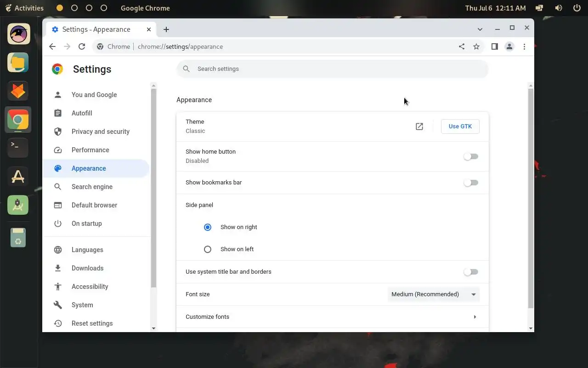Screen dimensions: 588x368
Task: Click Google Chrome label in top bar
Action: pyautogui.click(x=145, y=8)
